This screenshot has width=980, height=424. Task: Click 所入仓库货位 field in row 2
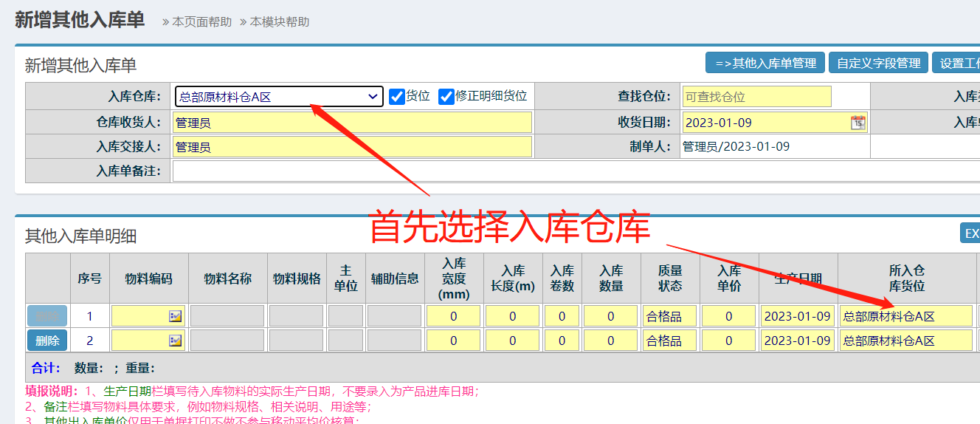(x=906, y=341)
